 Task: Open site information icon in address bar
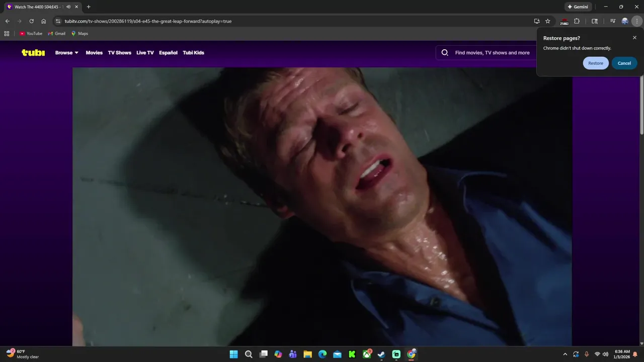click(58, 21)
